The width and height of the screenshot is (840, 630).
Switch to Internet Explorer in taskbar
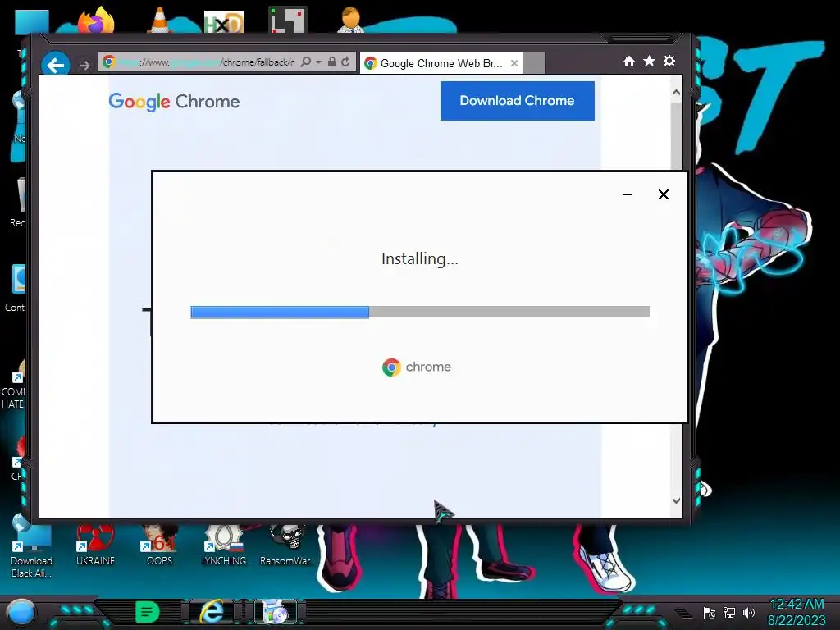click(x=212, y=612)
